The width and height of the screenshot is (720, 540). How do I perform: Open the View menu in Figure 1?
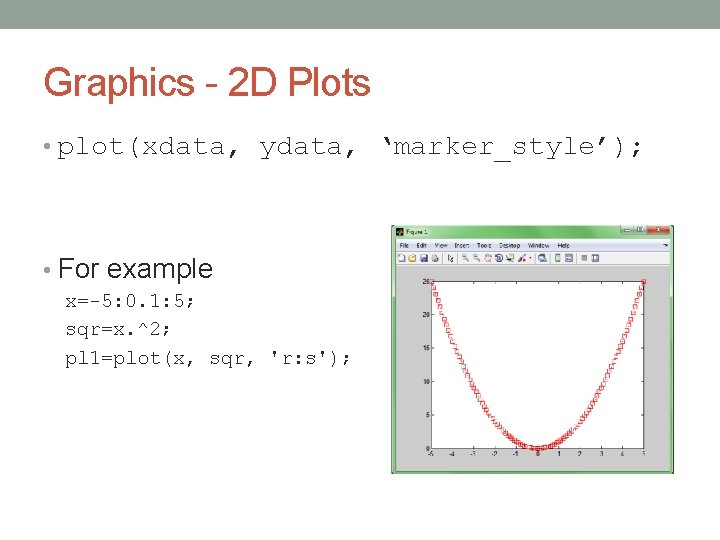coord(441,246)
